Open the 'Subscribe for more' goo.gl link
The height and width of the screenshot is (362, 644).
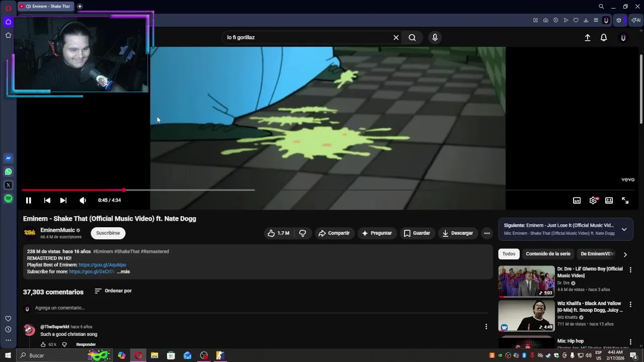[x=92, y=271]
